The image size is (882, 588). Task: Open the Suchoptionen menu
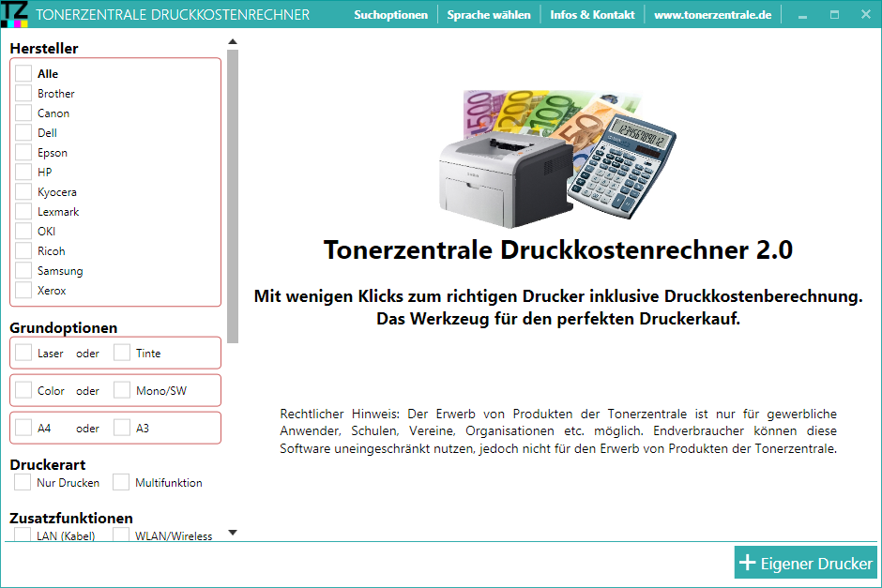(390, 14)
